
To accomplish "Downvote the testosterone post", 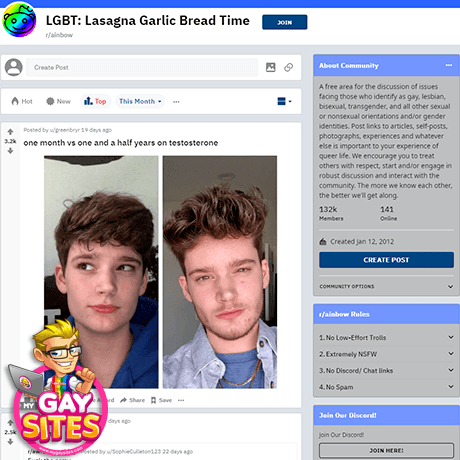I will coord(10,151).
